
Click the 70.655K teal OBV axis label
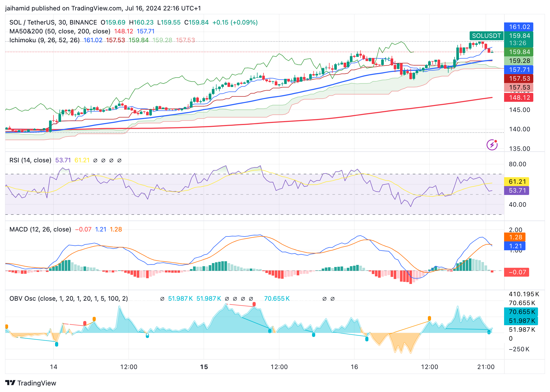coord(521,312)
